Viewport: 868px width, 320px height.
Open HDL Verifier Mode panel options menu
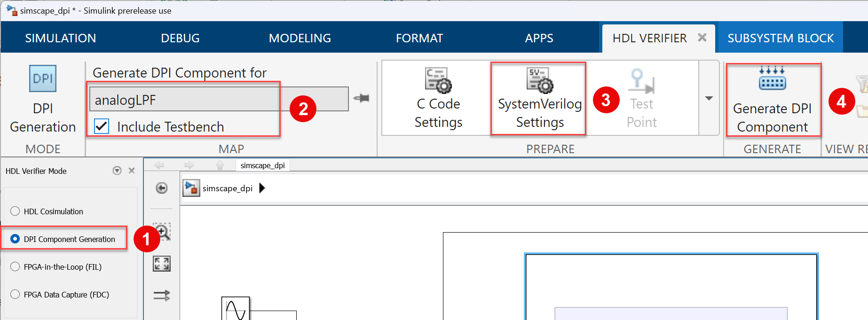click(x=117, y=171)
